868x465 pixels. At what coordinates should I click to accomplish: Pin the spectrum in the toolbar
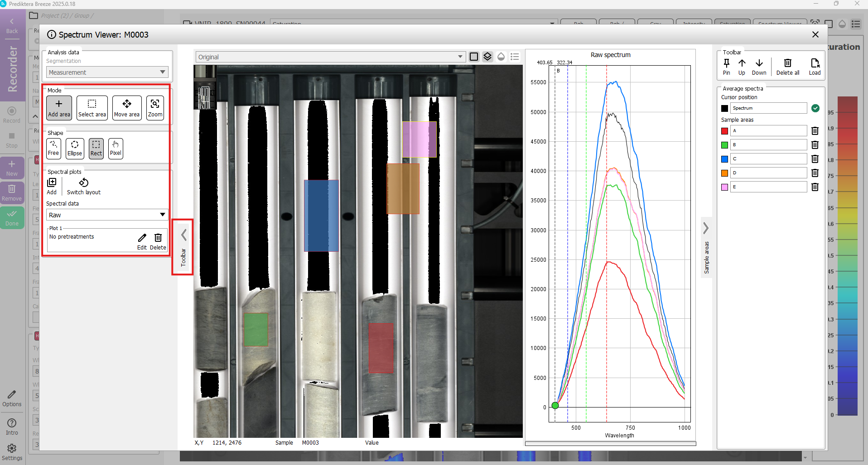[726, 67]
